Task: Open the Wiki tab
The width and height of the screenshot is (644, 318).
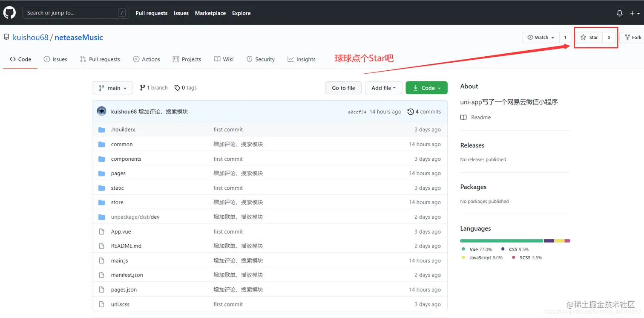Action: coord(224,59)
